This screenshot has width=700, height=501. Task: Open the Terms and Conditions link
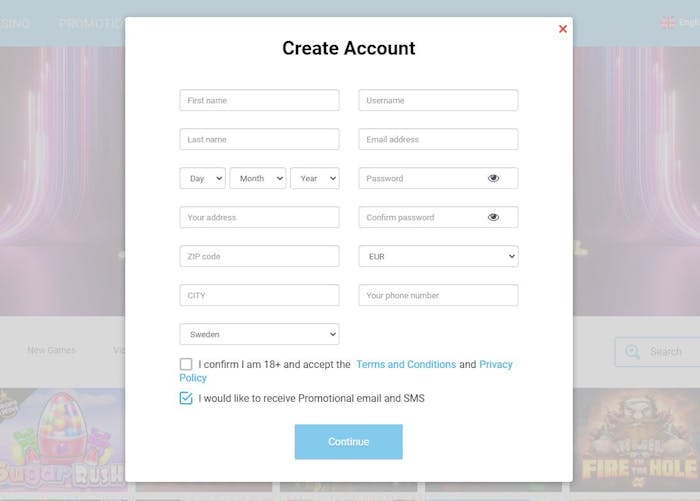[x=406, y=365]
